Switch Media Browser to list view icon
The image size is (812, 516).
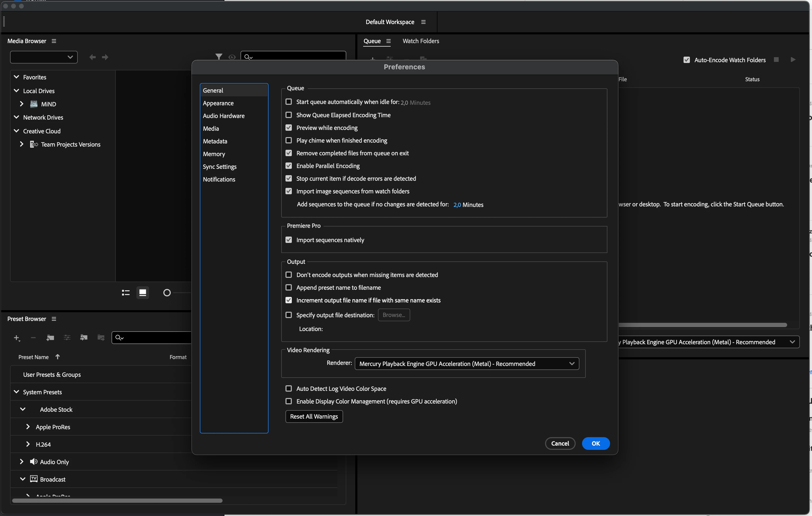coord(126,293)
